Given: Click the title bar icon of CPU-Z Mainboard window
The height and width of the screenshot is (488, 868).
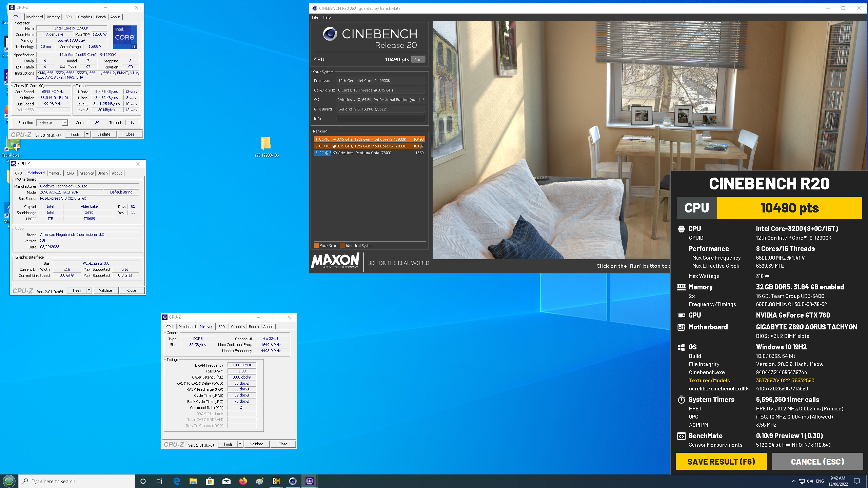Looking at the screenshot, I should [x=14, y=164].
